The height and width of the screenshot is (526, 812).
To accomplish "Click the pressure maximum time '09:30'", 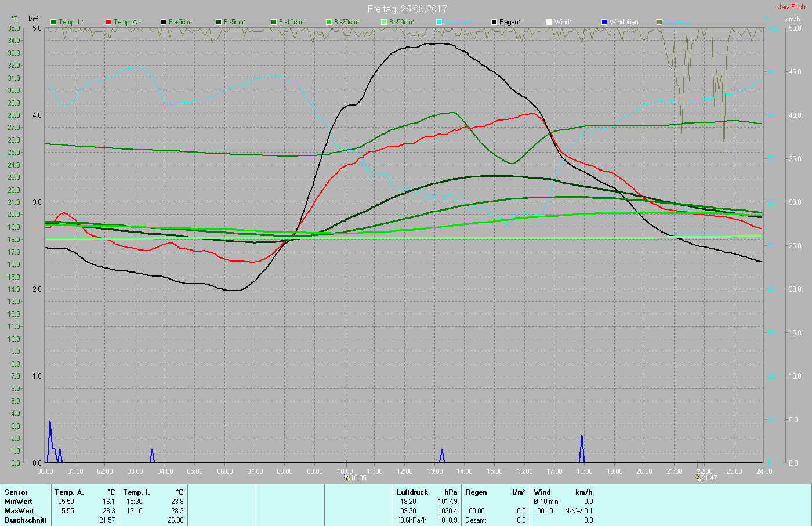I will (408, 511).
